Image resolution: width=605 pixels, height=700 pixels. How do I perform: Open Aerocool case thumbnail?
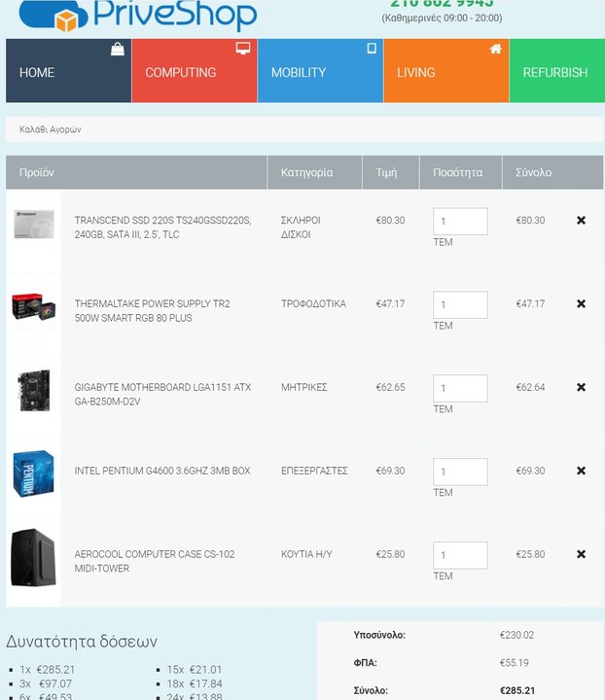pos(33,557)
